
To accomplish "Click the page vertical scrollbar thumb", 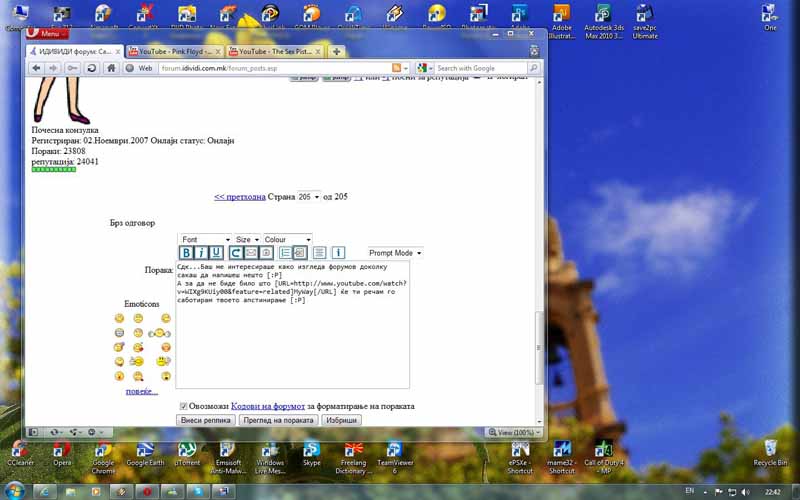I will (538, 347).
